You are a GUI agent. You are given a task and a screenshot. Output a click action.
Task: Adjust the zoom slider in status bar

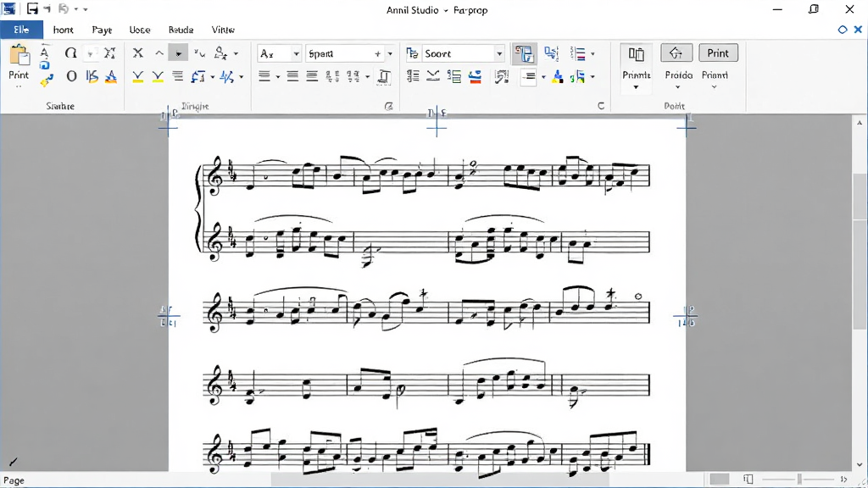pos(799,480)
